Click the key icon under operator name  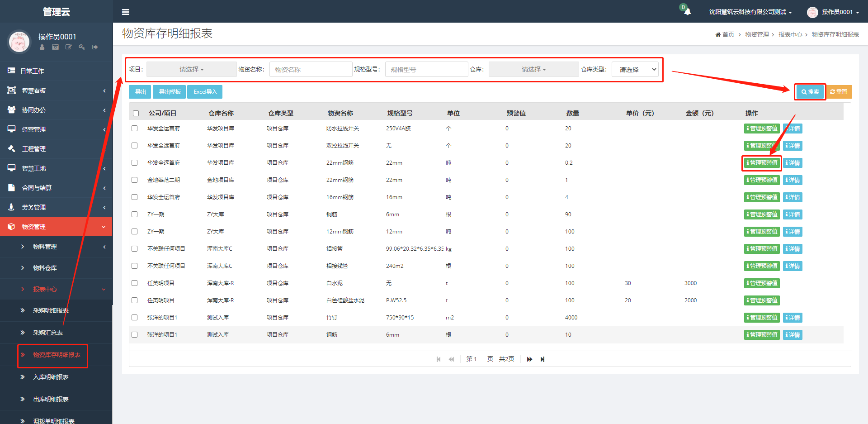[82, 47]
